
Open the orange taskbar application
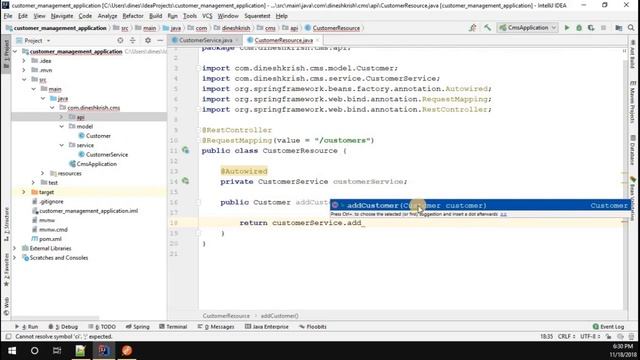pyautogui.click(x=127, y=351)
